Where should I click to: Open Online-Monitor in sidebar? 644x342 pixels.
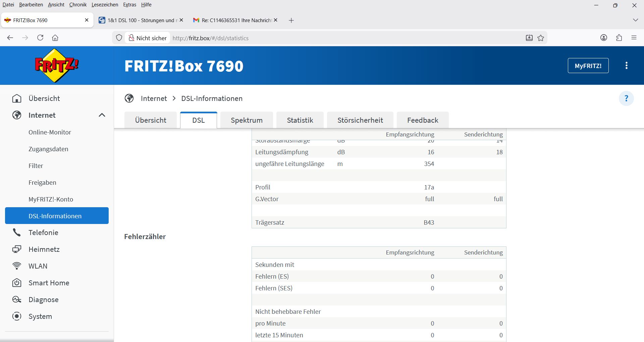pos(50,132)
